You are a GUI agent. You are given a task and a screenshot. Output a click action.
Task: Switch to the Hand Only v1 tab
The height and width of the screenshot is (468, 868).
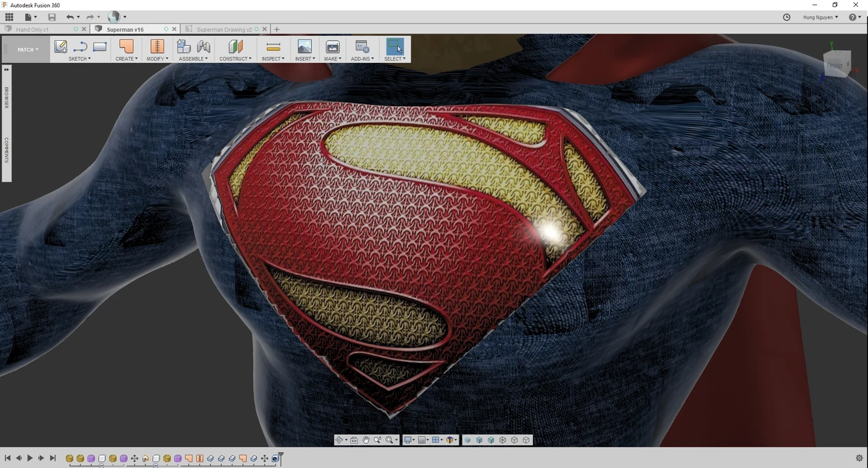pos(33,29)
